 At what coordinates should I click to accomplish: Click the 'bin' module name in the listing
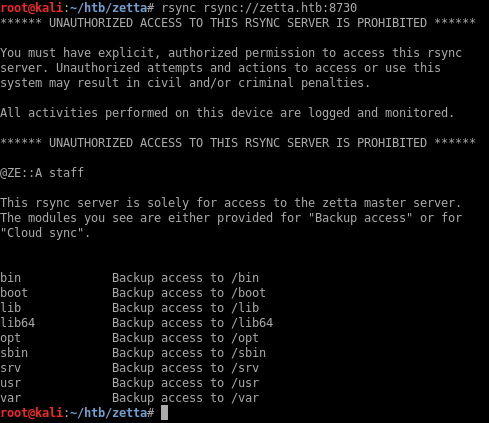[10, 278]
